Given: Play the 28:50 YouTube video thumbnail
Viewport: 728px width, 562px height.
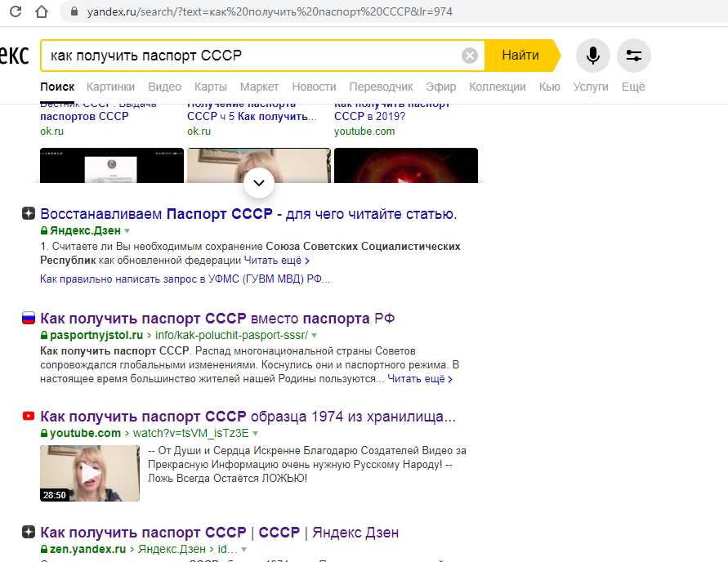Looking at the screenshot, I should tap(90, 473).
